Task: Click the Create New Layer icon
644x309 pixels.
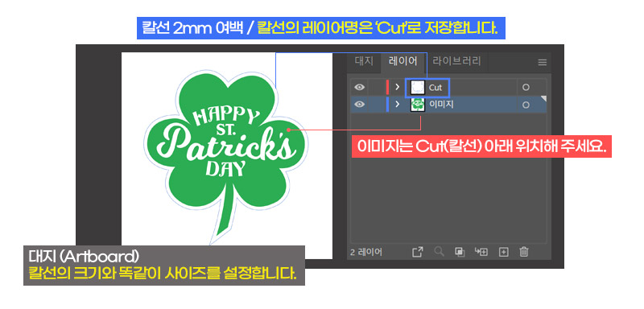Action: pos(504,252)
